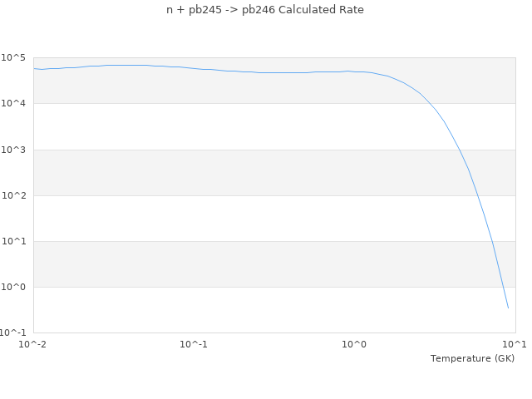The image size is (532, 399).
Task: Click the 10^0 label on the x-axis
Action: click(355, 344)
